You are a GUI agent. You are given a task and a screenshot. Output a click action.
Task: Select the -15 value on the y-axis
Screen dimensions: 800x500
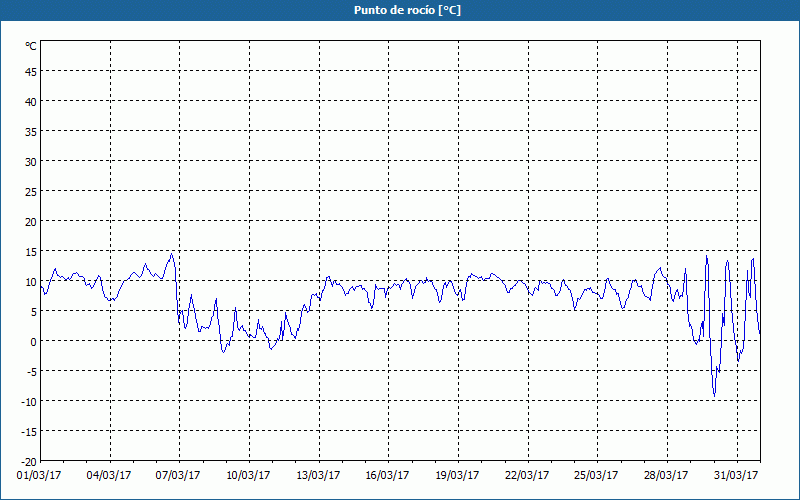pos(29,432)
